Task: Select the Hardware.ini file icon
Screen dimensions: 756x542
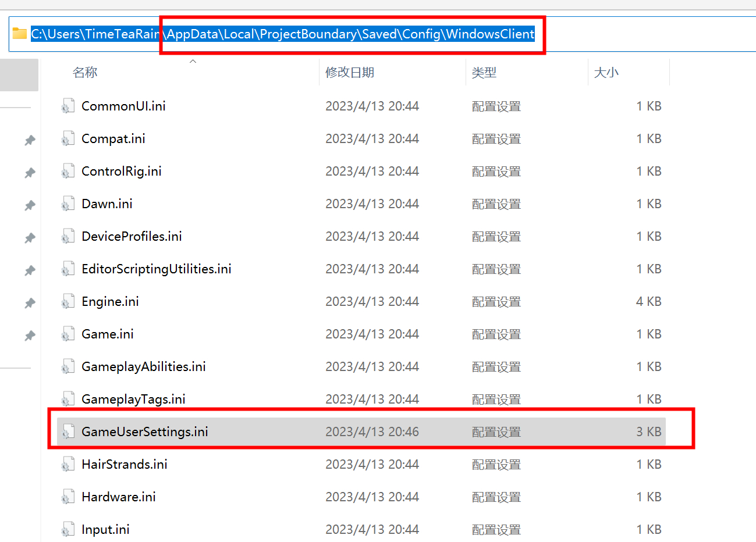Action: 68,497
